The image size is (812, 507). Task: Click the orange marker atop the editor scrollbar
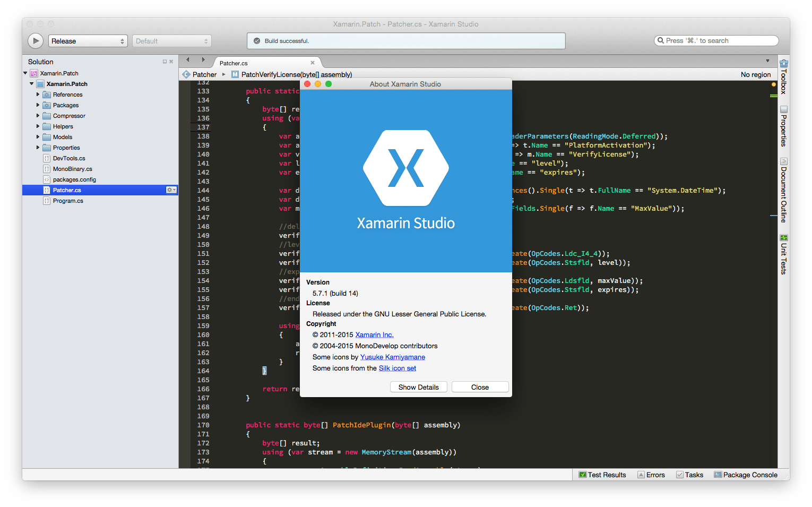(774, 84)
